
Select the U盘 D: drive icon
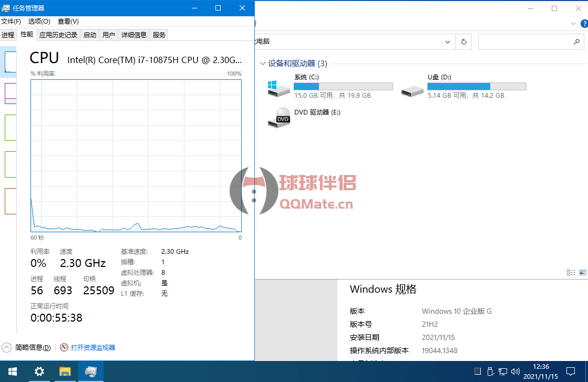pos(412,90)
